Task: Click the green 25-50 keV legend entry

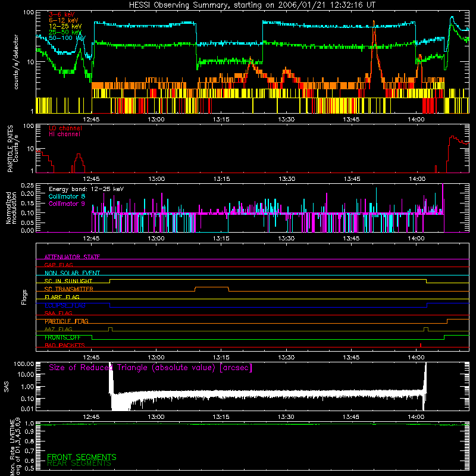Action: pyautogui.click(x=65, y=32)
